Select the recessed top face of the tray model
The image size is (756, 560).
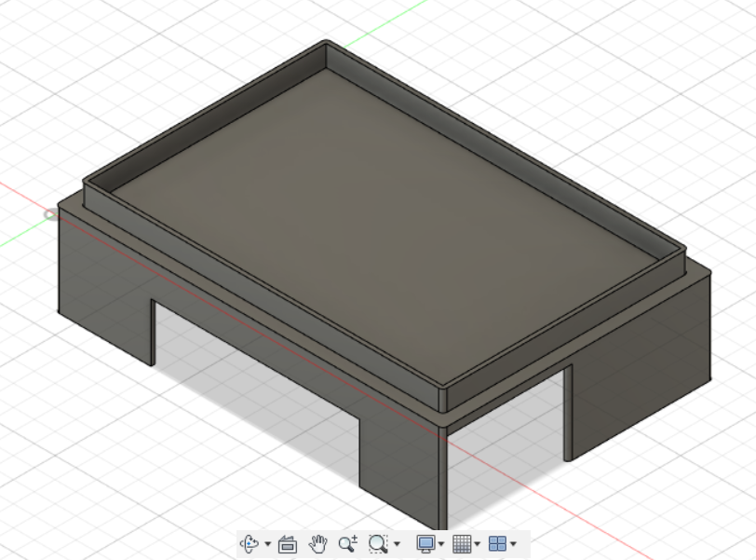(385, 226)
